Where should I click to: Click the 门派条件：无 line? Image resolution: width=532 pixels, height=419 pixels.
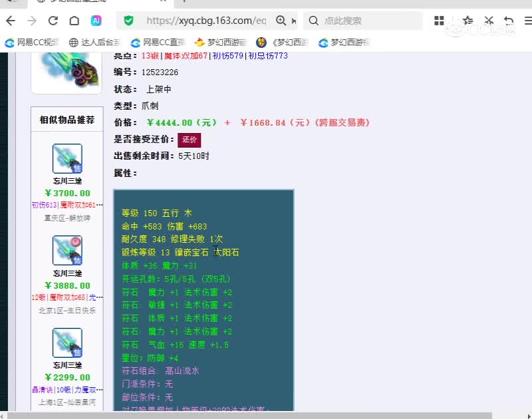coord(147,384)
